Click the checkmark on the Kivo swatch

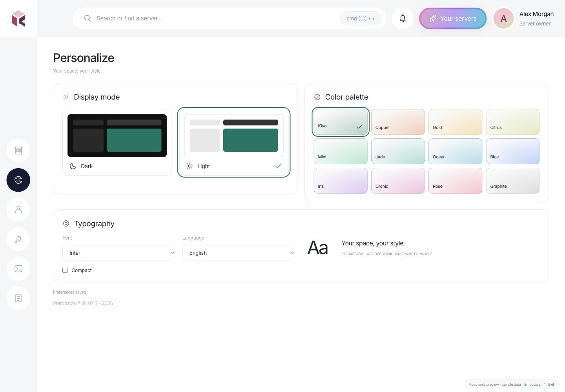coord(359,126)
